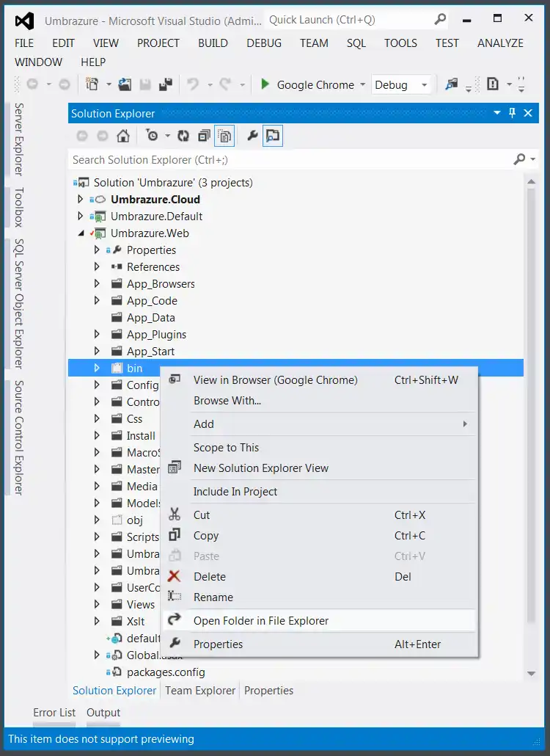Expand the Views folder
The height and width of the screenshot is (756, 550).
click(97, 604)
